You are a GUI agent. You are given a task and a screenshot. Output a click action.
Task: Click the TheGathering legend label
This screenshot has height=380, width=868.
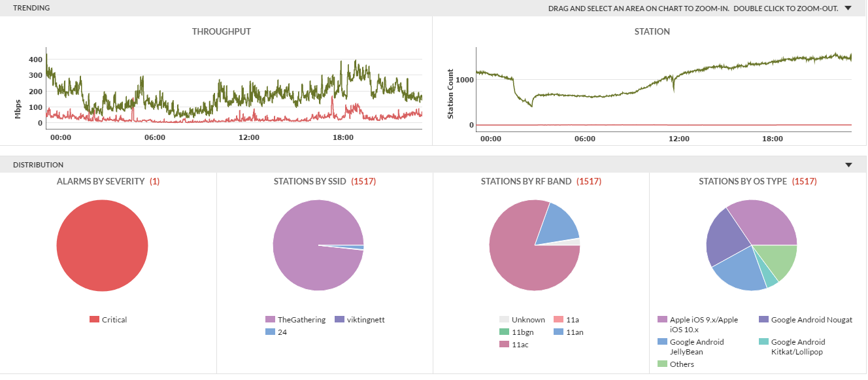coord(301,320)
